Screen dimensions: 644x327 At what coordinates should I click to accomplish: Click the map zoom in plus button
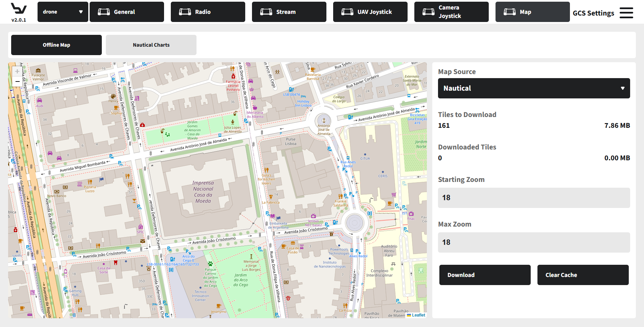click(17, 71)
